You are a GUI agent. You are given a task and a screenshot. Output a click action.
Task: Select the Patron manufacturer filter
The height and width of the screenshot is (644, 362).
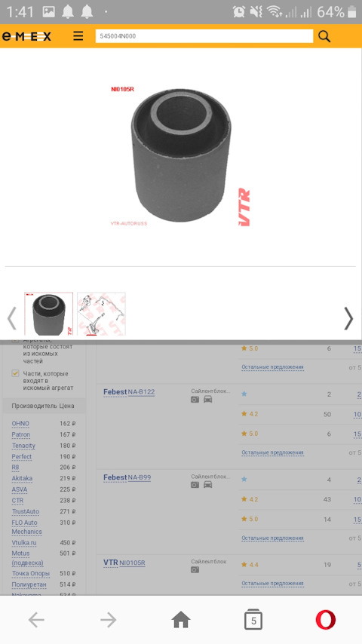pyautogui.click(x=21, y=434)
